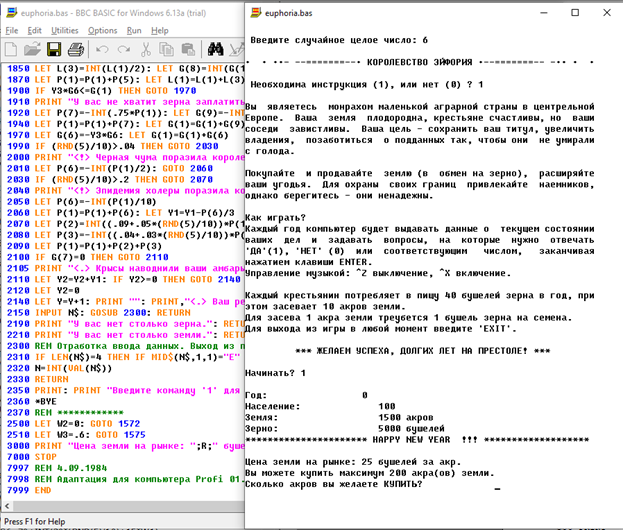This screenshot has height=531, width=624.
Task: Open the File menu
Action: coord(12,31)
